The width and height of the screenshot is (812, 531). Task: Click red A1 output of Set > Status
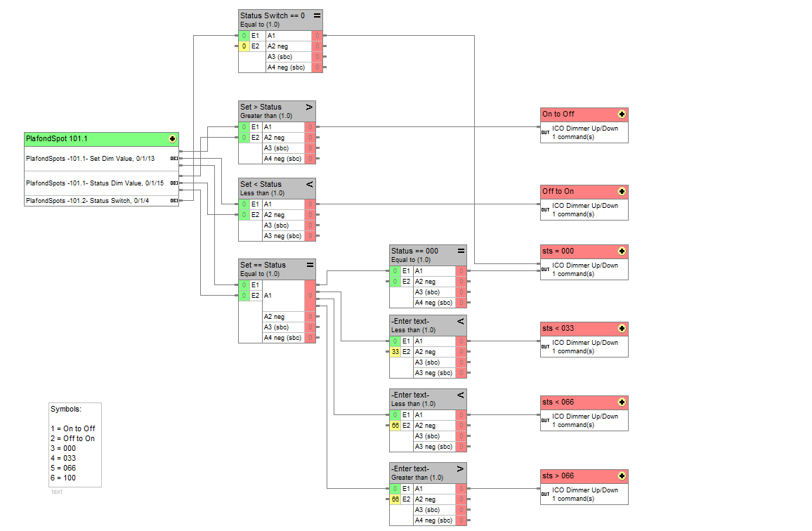click(310, 127)
